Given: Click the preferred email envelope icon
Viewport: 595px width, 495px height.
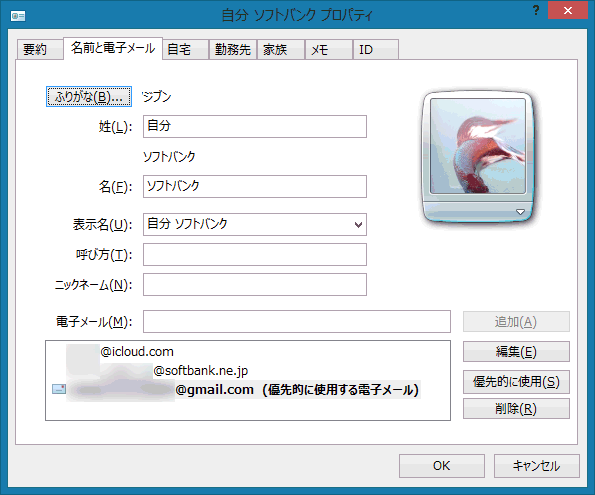Looking at the screenshot, I should 59,389.
